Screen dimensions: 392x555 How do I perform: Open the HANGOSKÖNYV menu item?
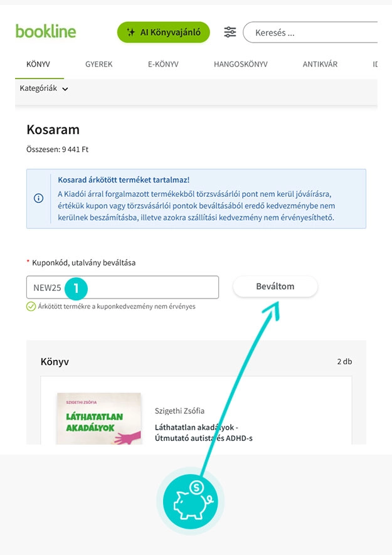[240, 63]
